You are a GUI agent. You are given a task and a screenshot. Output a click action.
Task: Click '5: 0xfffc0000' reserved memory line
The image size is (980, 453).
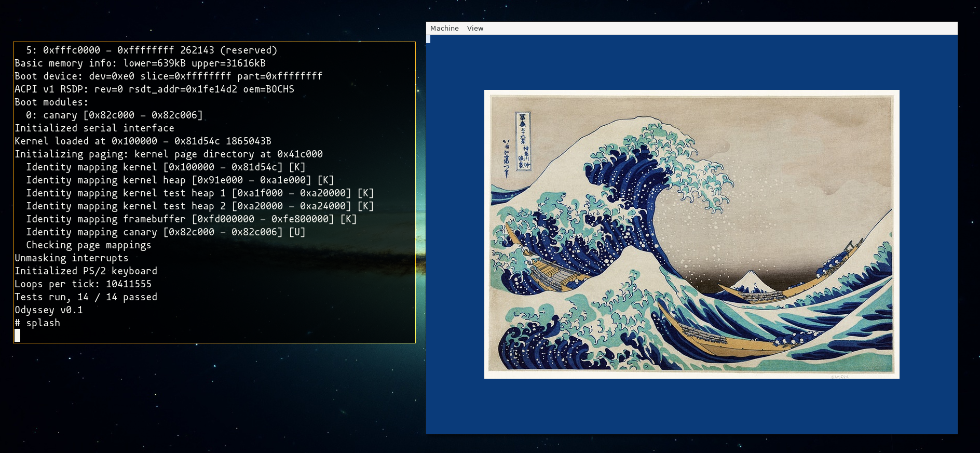point(152,50)
